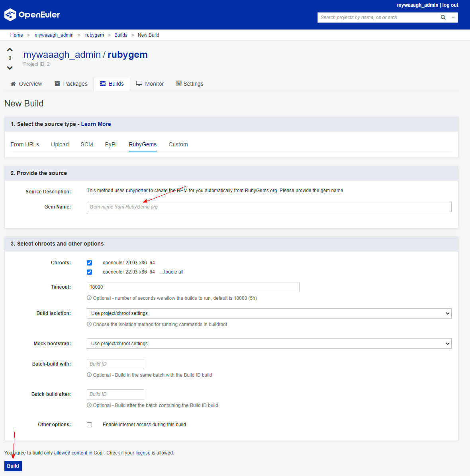Upvote the project with the up arrow

click(x=10, y=50)
